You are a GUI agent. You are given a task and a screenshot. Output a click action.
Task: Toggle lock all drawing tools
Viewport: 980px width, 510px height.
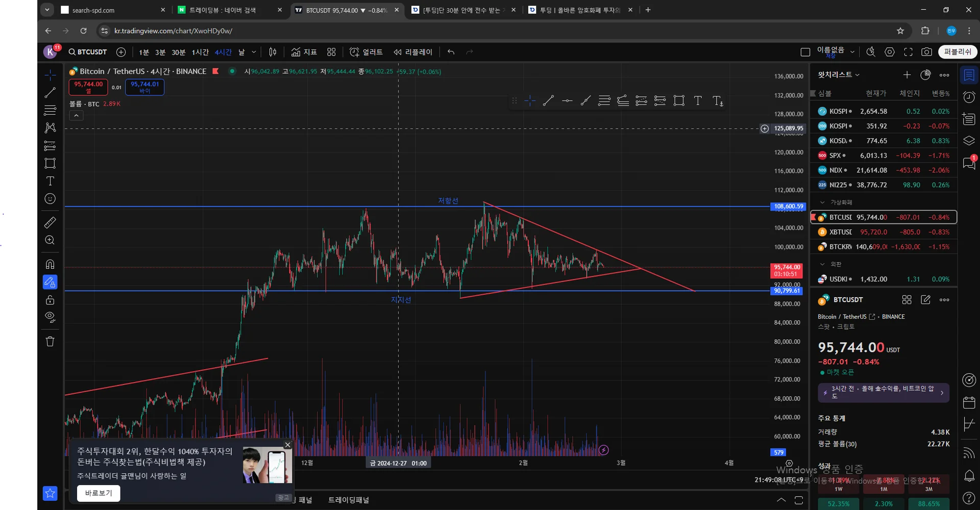[50, 300]
